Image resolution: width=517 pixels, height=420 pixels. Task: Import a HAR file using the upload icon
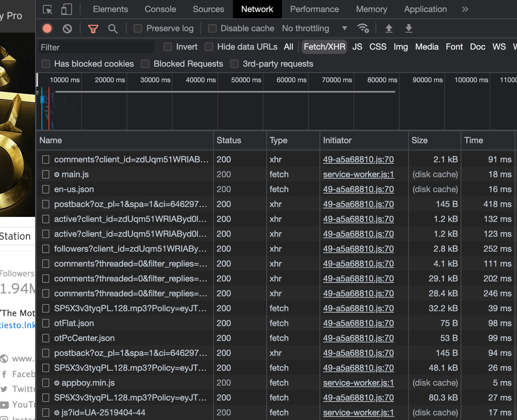pos(389,28)
